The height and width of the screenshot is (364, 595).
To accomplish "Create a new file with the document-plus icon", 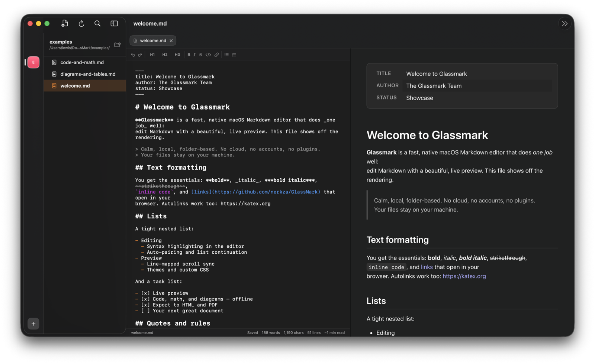I will coord(65,23).
